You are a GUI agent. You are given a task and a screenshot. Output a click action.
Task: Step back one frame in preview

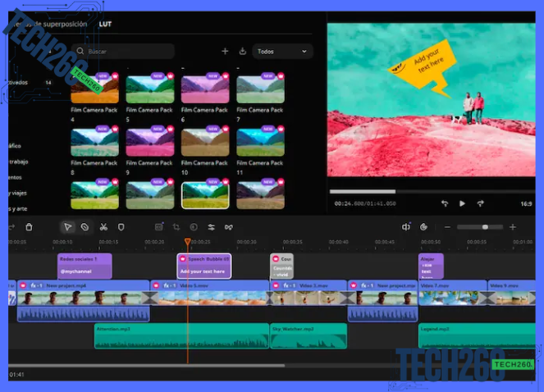pyautogui.click(x=445, y=203)
